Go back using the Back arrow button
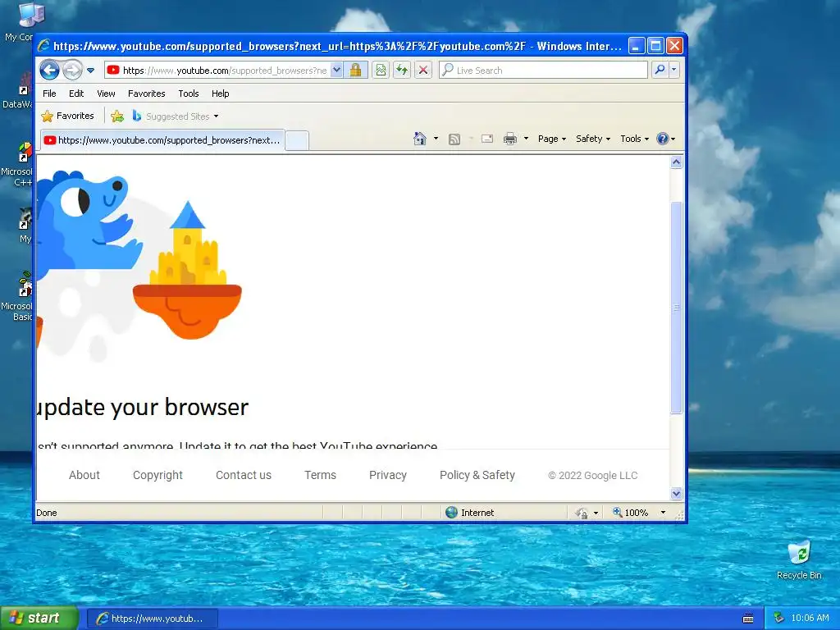Screen dimensions: 840x630 [x=49, y=71]
